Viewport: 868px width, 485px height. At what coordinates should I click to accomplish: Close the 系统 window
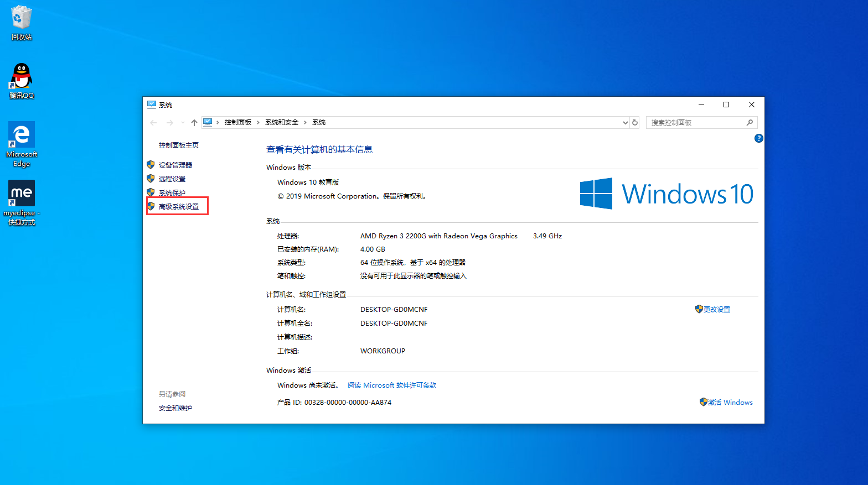point(752,105)
